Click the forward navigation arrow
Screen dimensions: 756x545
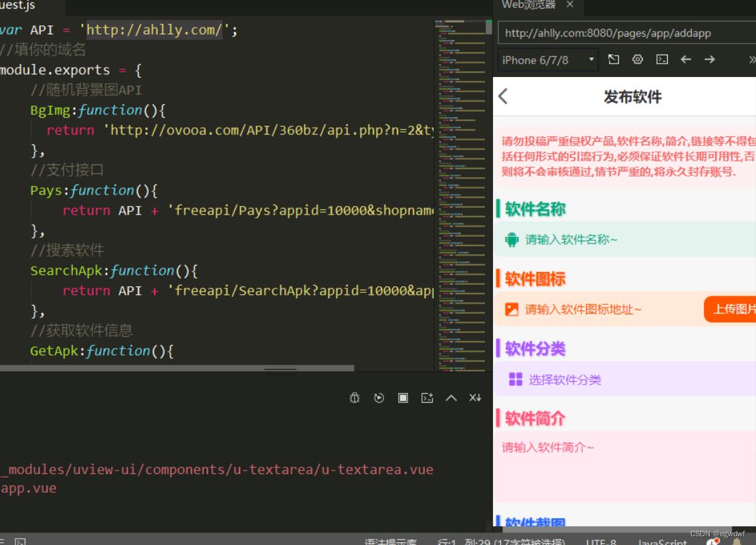click(710, 60)
